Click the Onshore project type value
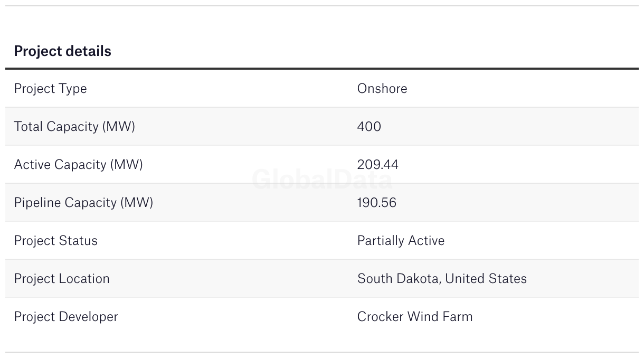This screenshot has height=358, width=644. 382,89
